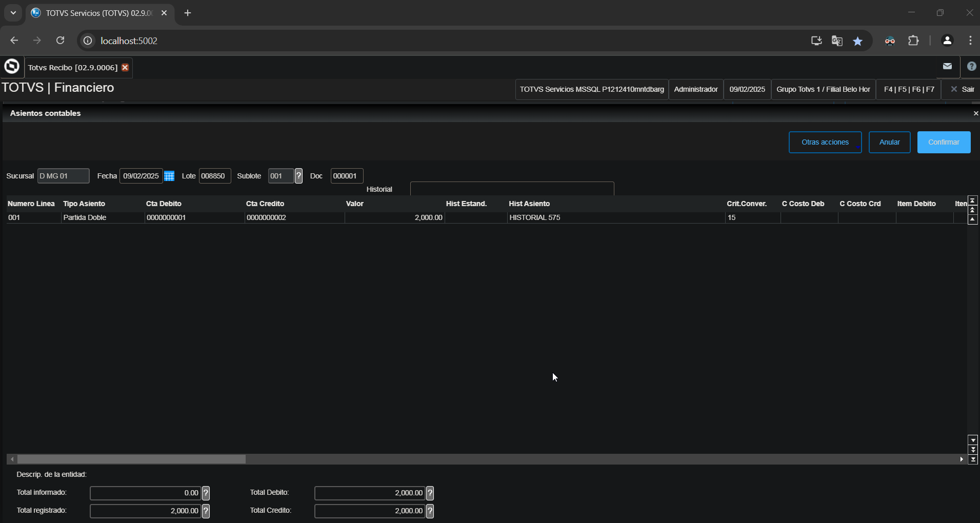This screenshot has height=523, width=980.
Task: Click the help icon beside Total Debito
Action: point(430,493)
